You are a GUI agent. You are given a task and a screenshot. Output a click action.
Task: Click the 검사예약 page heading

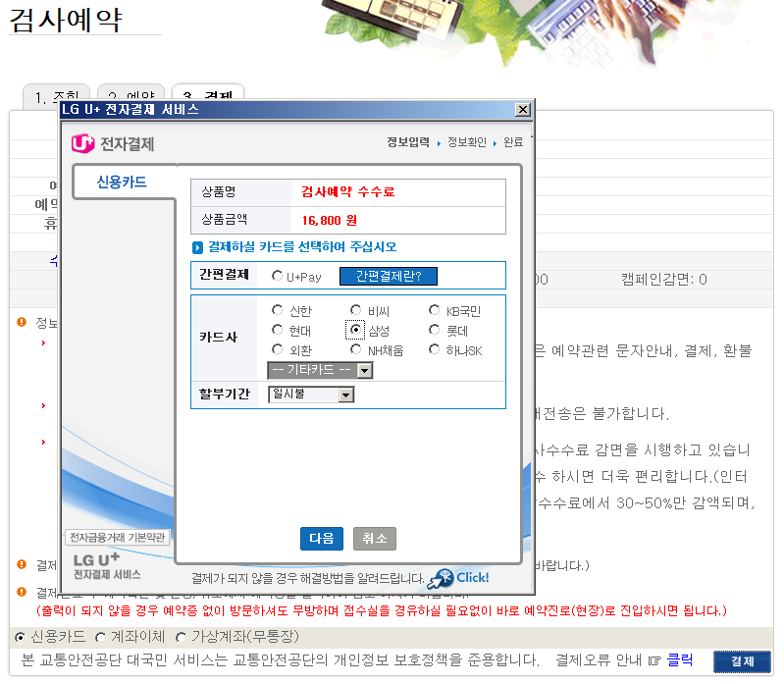pos(66,20)
